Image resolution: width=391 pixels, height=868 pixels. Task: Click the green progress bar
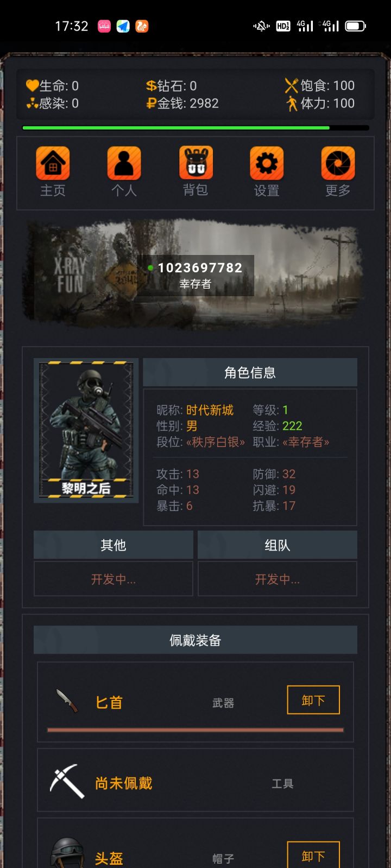click(x=195, y=128)
